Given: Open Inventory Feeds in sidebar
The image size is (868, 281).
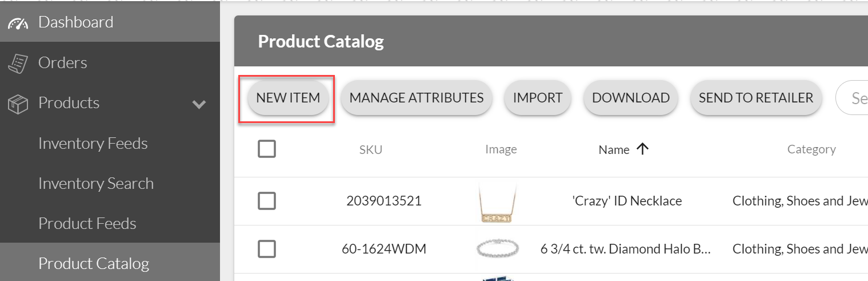Looking at the screenshot, I should [93, 144].
